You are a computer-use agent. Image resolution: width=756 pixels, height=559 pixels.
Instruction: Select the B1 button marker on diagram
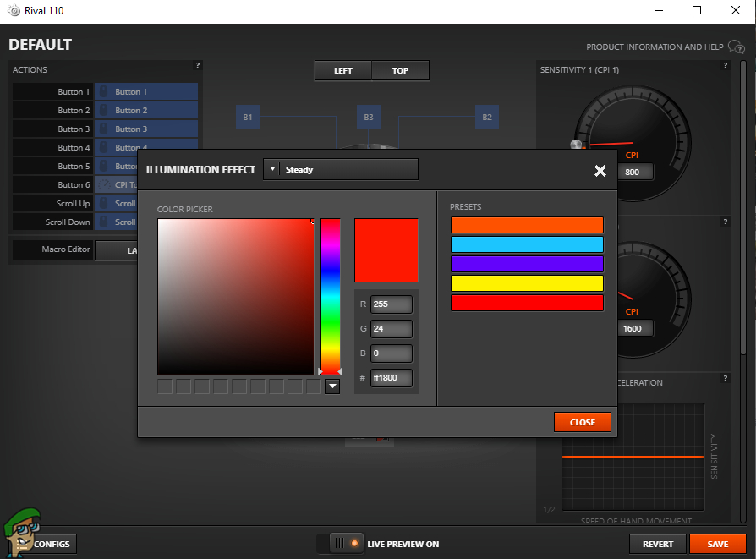pyautogui.click(x=247, y=118)
